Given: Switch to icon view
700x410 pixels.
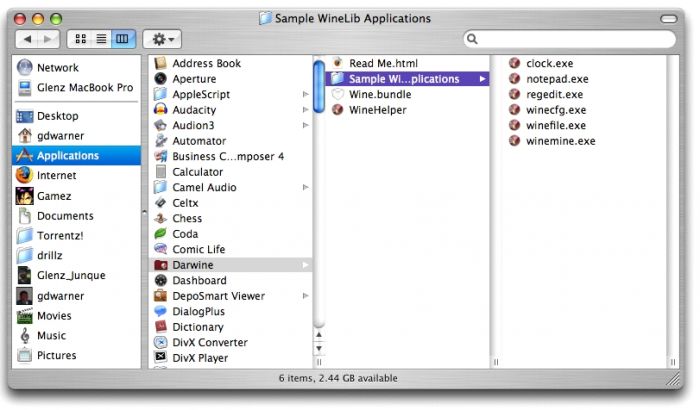Looking at the screenshot, I should point(80,39).
